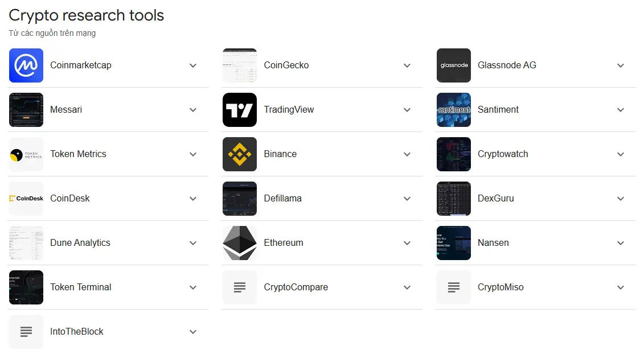Open the Dune Analytics label
This screenshot has height=354, width=644.
[80, 243]
